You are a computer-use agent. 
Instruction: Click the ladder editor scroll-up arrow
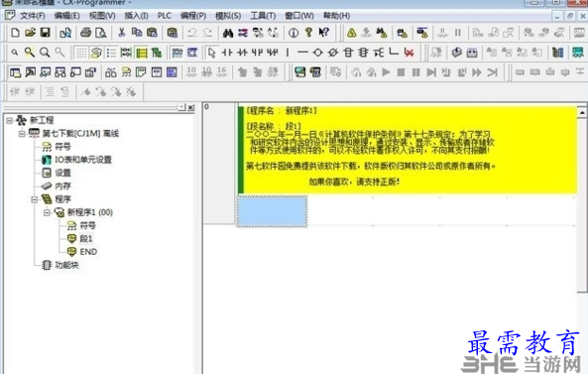click(582, 112)
